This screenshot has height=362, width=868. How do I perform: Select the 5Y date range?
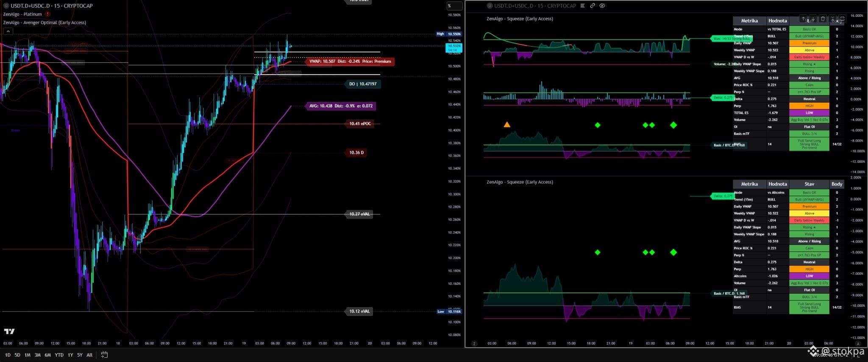pyautogui.click(x=80, y=355)
